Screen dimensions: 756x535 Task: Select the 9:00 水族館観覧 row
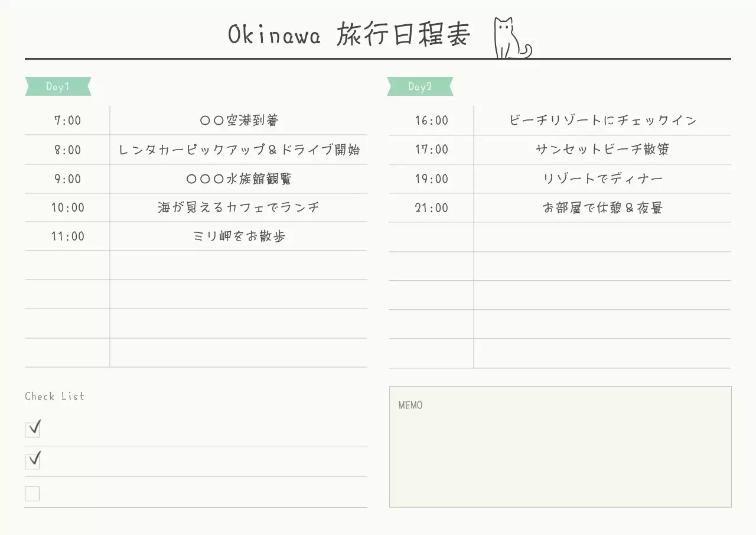[238, 179]
